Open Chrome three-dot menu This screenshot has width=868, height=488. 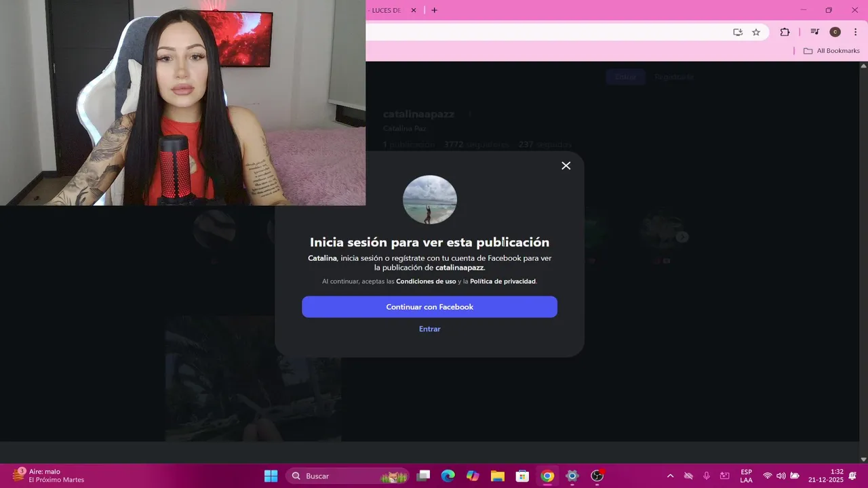point(855,32)
